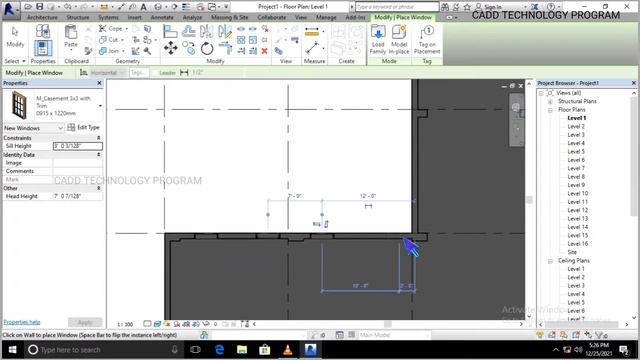Click the horizontal scrollbar of drawing view
The width and height of the screenshot is (640, 360).
coord(388,324)
